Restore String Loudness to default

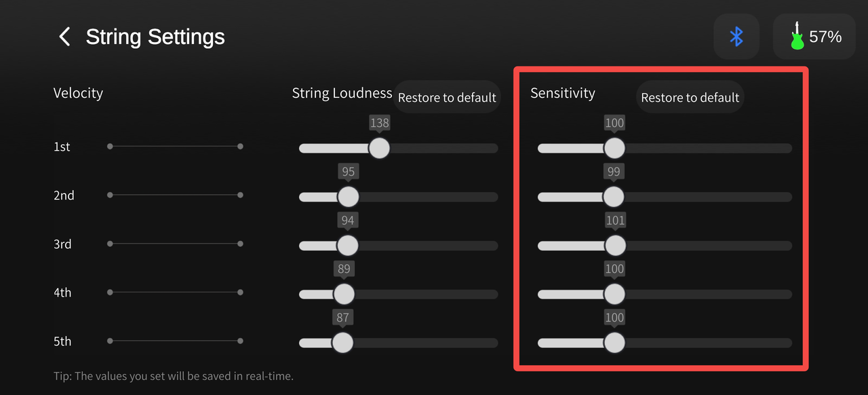point(447,97)
